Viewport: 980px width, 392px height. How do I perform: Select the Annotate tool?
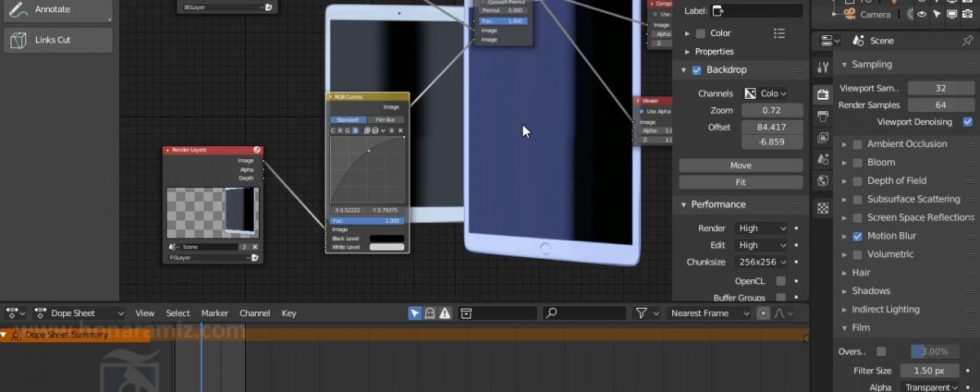(x=58, y=10)
